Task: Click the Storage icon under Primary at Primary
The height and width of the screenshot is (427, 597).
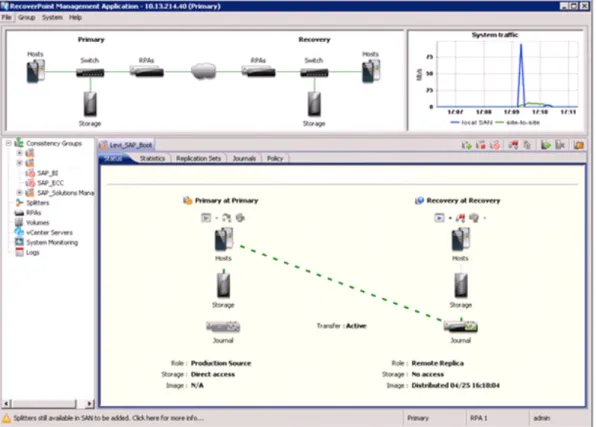Action: (223, 285)
